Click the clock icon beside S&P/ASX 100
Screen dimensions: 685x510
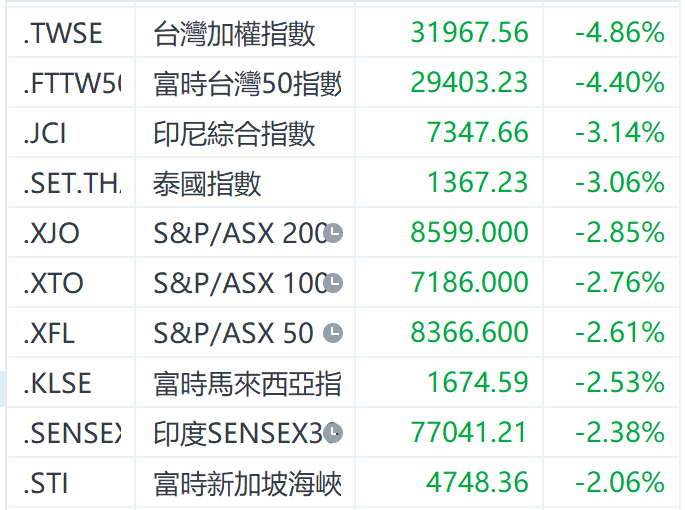coord(334,283)
